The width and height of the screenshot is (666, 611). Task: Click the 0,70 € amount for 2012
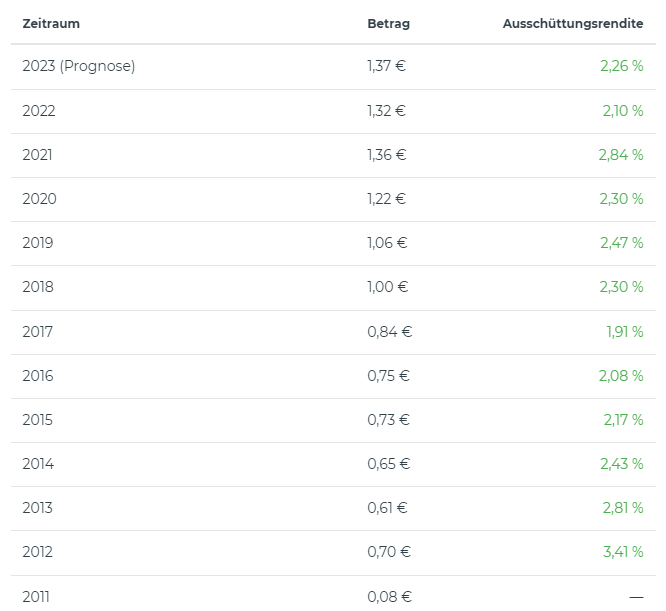click(x=388, y=552)
